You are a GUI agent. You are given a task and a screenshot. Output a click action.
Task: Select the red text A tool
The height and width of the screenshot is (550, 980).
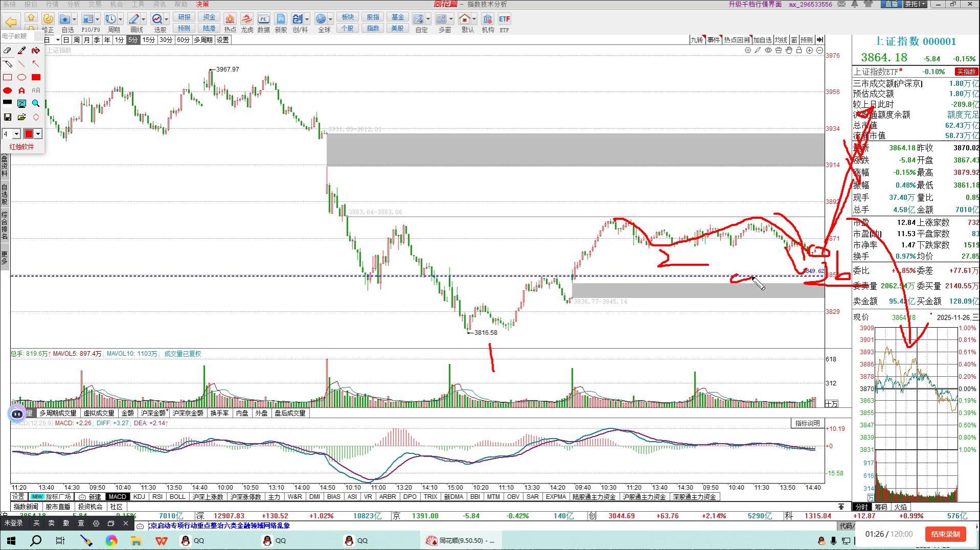click(21, 90)
